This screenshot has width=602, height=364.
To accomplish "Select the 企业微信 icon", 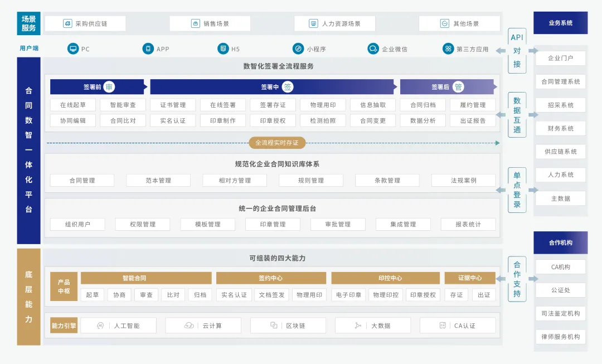I will coord(373,48).
